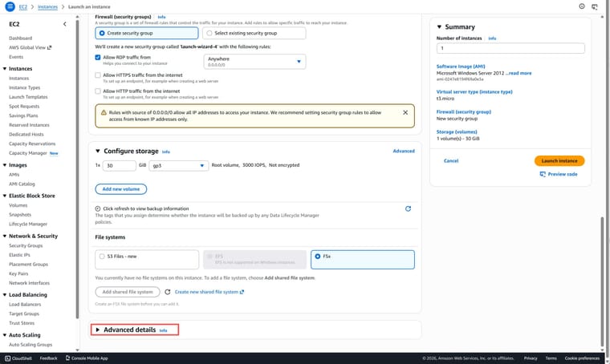610x364 pixels.
Task: Click the Launch instance button
Action: pos(559,161)
